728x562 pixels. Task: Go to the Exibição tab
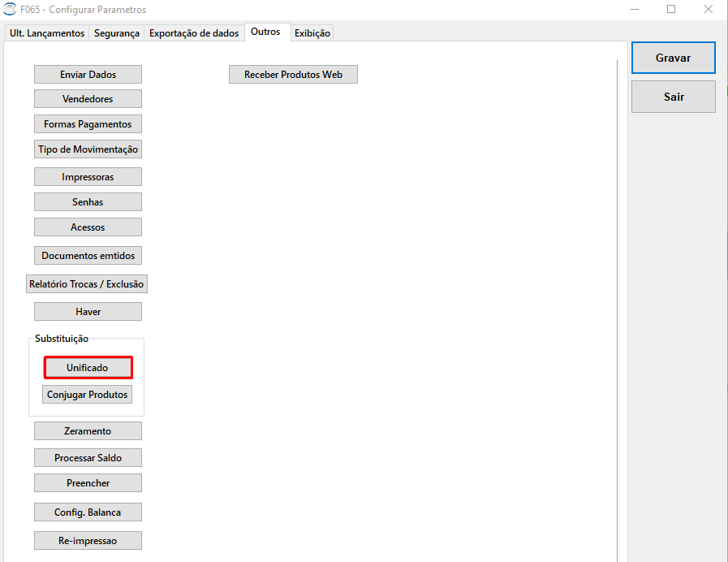pos(312,33)
